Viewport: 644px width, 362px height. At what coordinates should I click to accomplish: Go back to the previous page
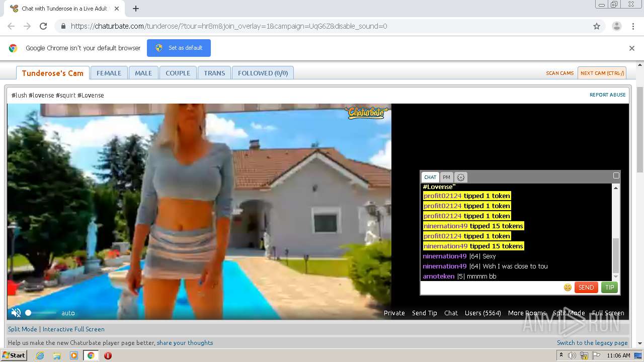pyautogui.click(x=11, y=26)
